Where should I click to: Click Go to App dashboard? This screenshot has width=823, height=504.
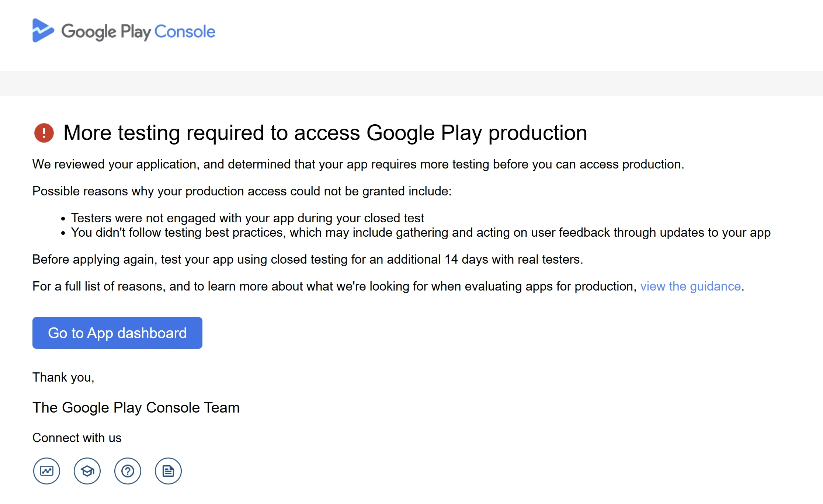pyautogui.click(x=117, y=333)
